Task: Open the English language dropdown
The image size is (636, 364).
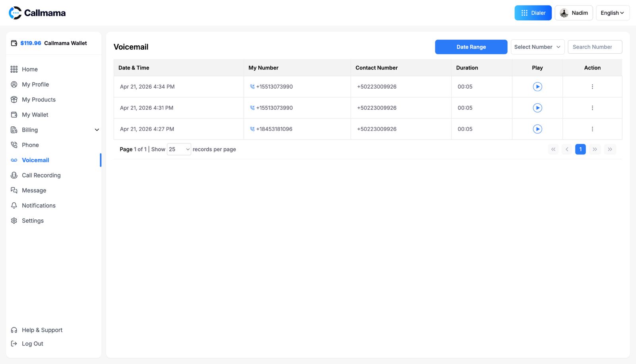Action: click(x=613, y=13)
